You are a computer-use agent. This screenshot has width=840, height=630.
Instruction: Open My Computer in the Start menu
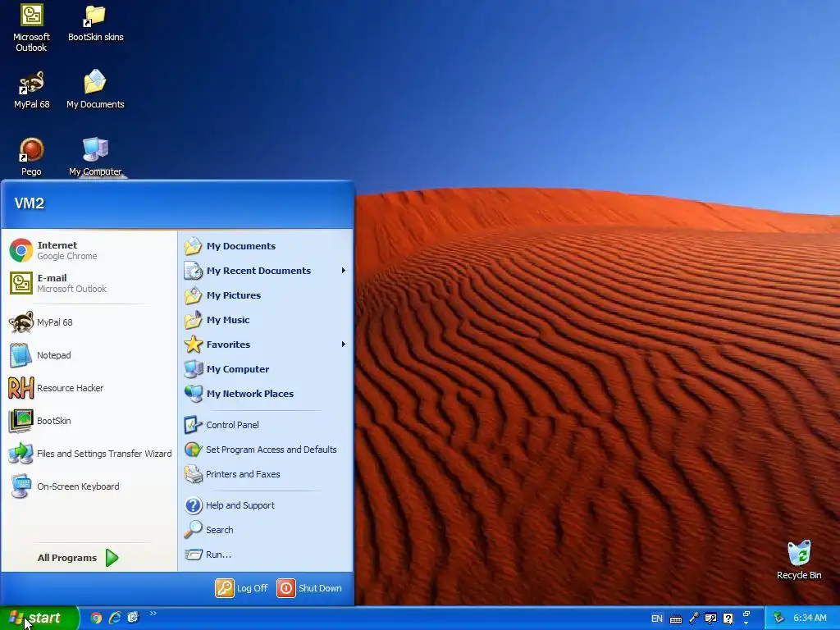[x=266, y=369]
